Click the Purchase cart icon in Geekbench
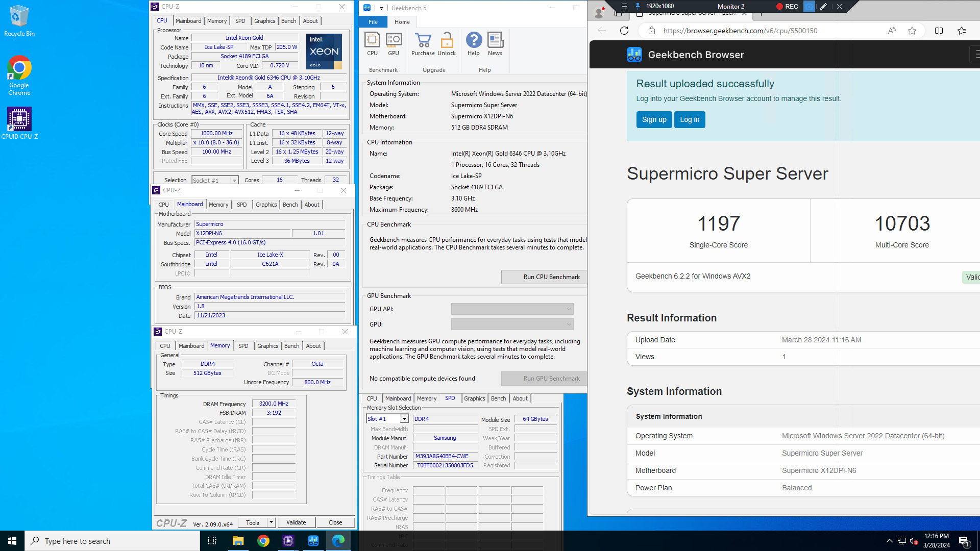 pyautogui.click(x=423, y=44)
